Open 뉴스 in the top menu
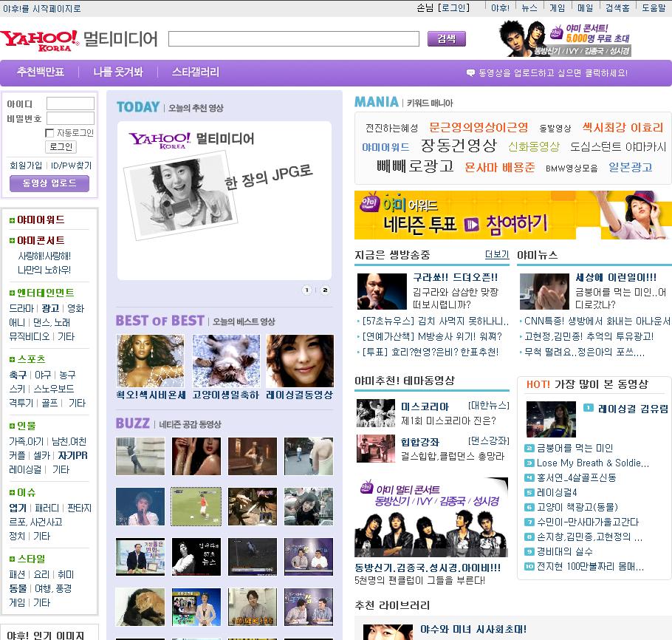The width and height of the screenshot is (672, 640). [x=529, y=7]
